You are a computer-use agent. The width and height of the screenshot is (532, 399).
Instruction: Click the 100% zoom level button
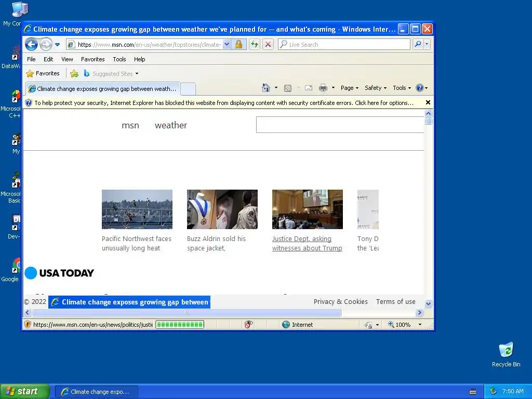coord(400,325)
